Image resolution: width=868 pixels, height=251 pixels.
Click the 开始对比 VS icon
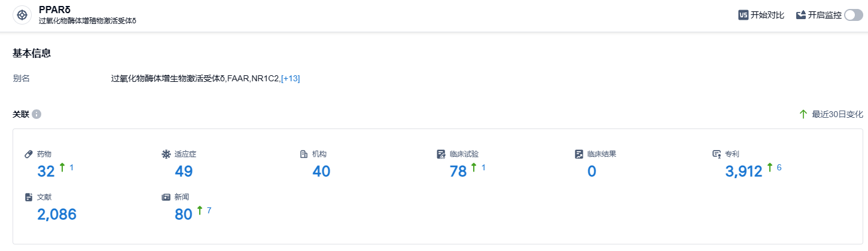click(x=744, y=16)
